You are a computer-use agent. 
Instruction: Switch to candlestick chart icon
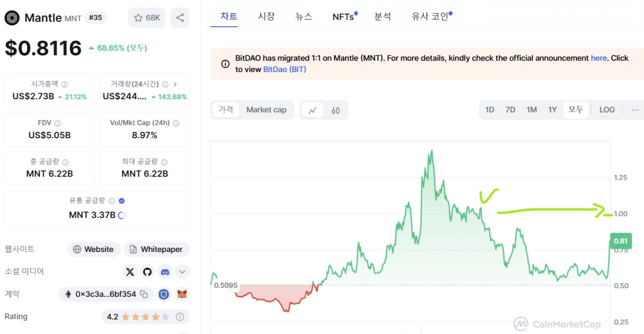click(x=336, y=110)
